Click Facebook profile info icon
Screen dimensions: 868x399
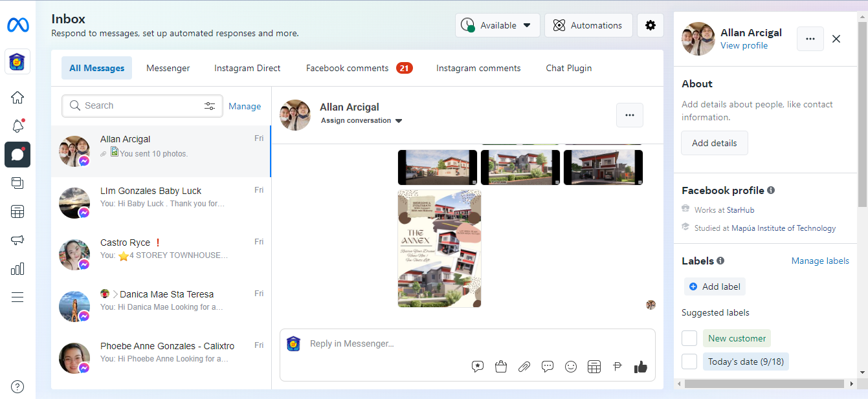point(771,190)
